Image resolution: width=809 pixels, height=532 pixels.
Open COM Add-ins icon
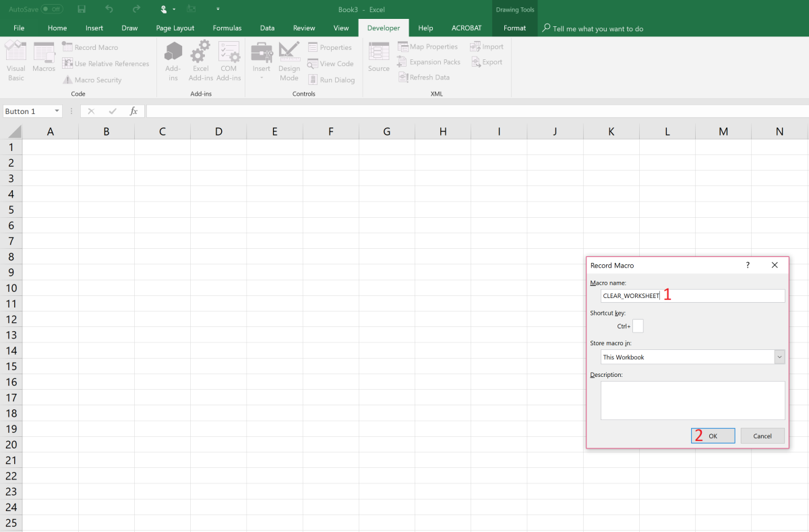[x=229, y=52]
